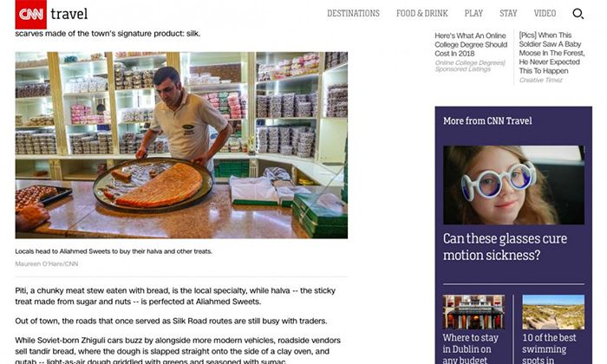Read 'Can these glasses cure motion sickness?'
The height and width of the screenshot is (364, 607).
[505, 247]
